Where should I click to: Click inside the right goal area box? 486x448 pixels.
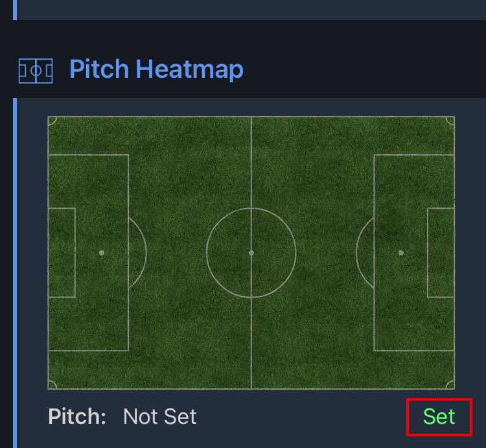(x=441, y=252)
